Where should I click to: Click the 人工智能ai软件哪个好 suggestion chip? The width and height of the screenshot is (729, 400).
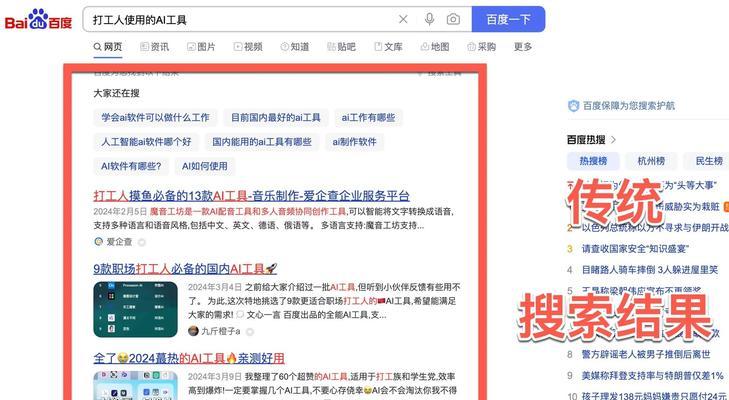(146, 142)
